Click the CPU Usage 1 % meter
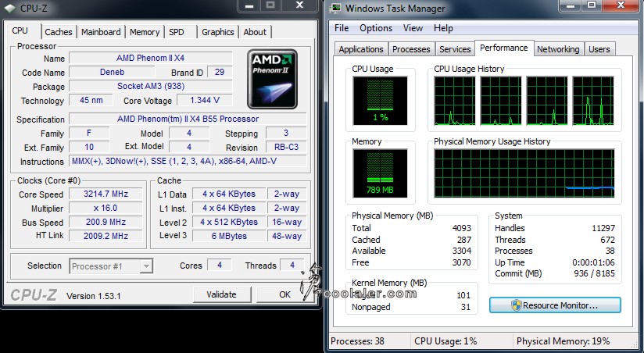This screenshot has width=644, height=353. 380,101
